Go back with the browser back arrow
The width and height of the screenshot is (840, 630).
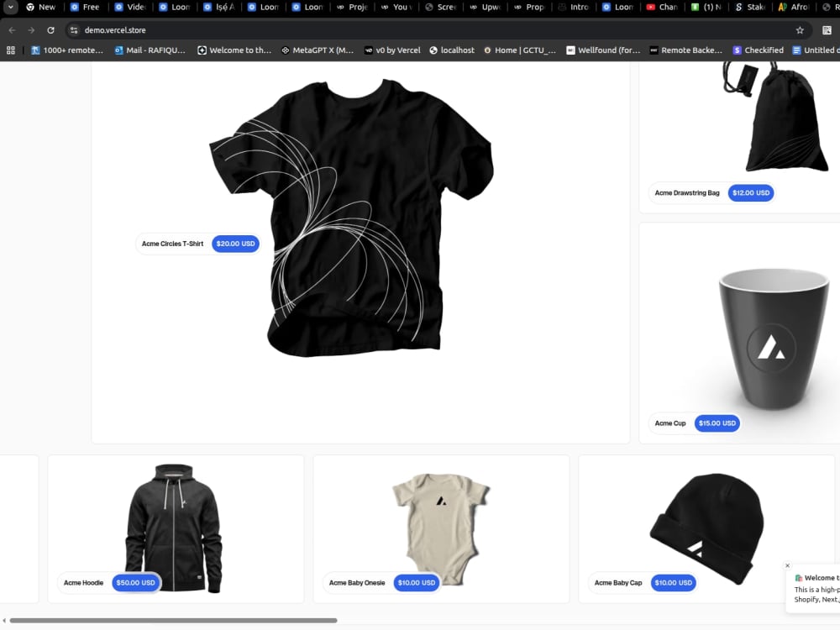click(12, 30)
